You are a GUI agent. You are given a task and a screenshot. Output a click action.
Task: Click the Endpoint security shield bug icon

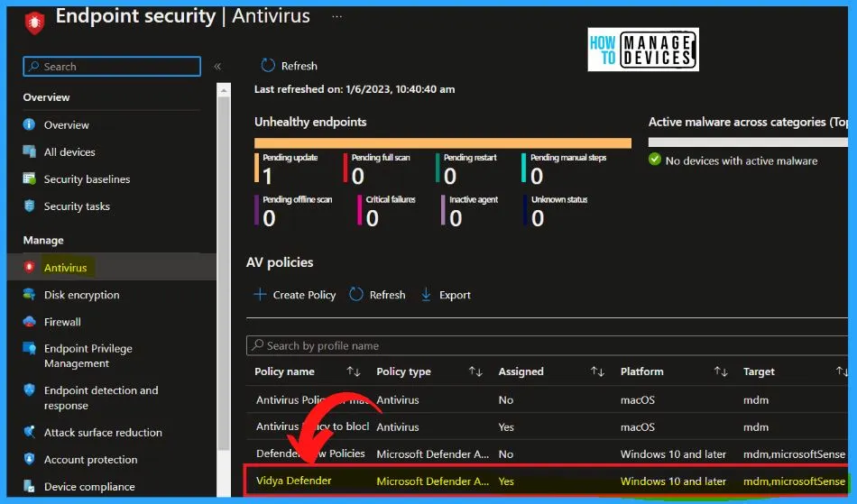(x=34, y=23)
